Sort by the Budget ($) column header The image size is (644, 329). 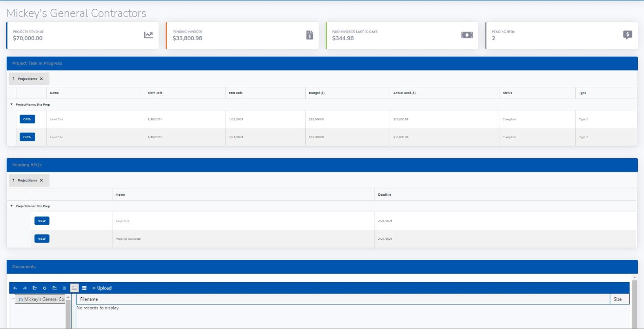click(316, 93)
